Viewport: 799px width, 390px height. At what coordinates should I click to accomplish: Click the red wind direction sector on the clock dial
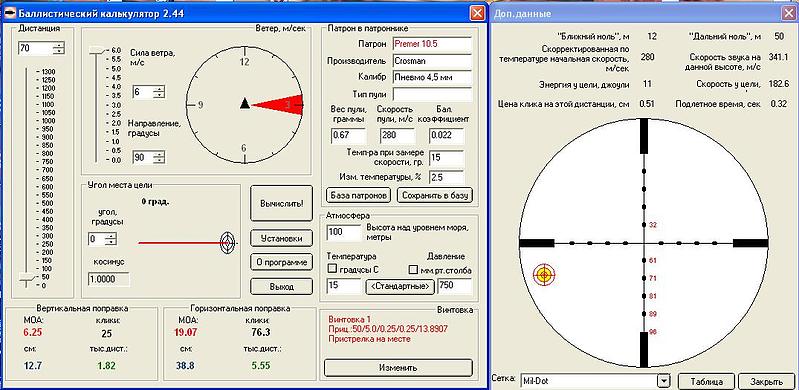coord(281,105)
